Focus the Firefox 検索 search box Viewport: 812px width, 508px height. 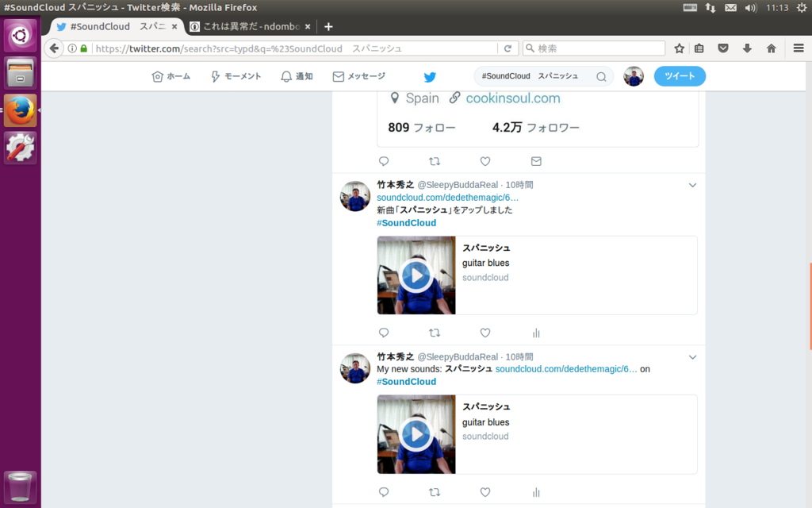click(594, 48)
